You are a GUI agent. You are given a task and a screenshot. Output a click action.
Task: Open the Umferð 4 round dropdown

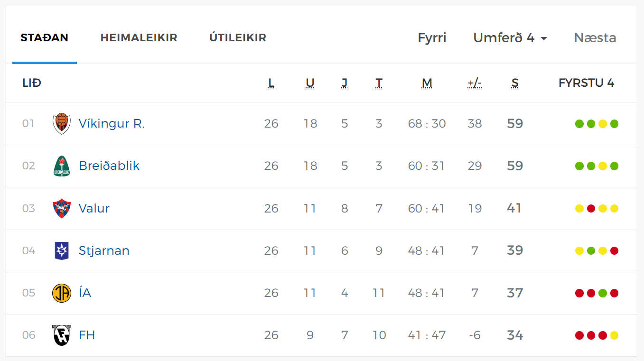coord(510,38)
